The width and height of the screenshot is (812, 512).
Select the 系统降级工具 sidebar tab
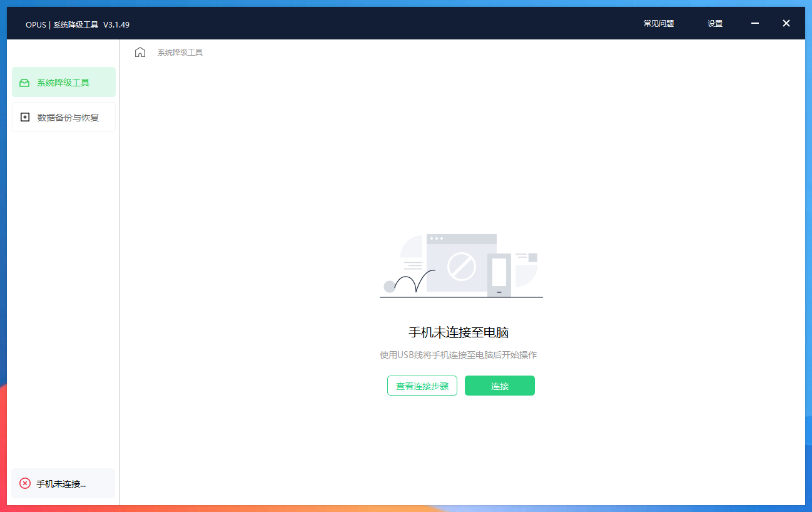(x=64, y=83)
